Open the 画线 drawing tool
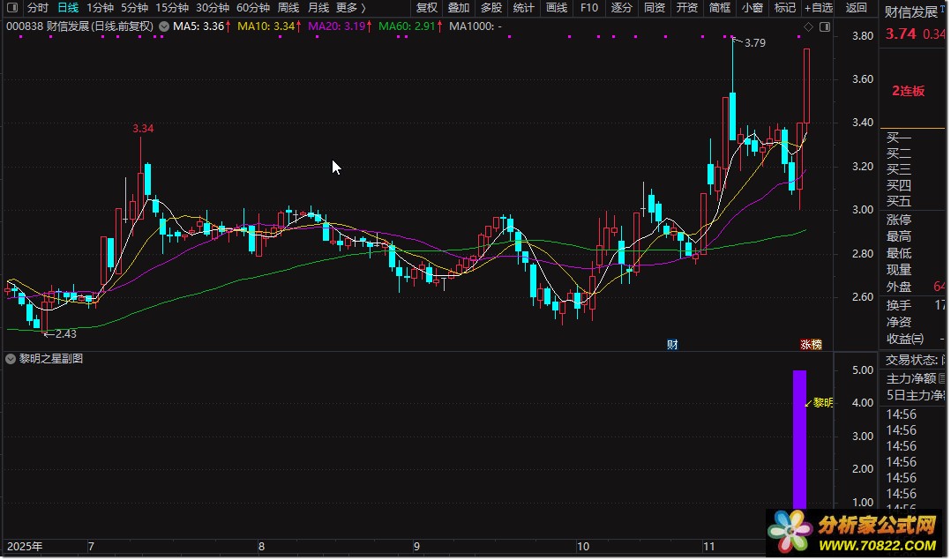 pyautogui.click(x=557, y=8)
